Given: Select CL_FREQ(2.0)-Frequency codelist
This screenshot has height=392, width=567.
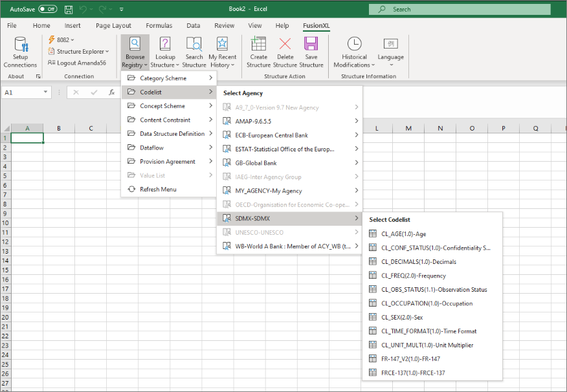Looking at the screenshot, I should tap(414, 276).
